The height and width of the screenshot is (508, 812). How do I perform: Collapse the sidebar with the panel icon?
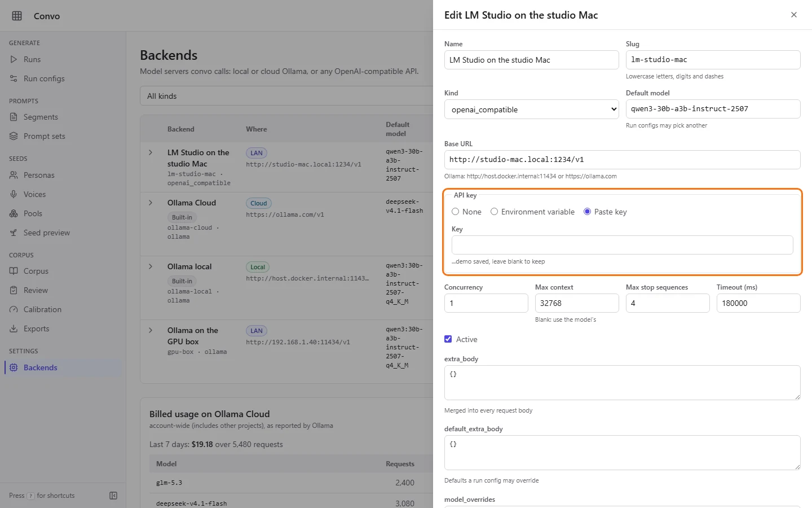click(x=113, y=496)
